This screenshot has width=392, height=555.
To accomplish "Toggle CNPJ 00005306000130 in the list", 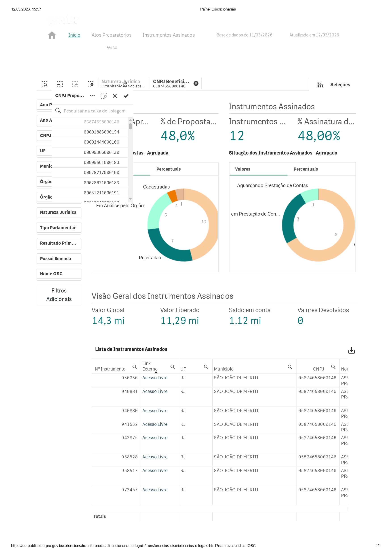I will (x=101, y=152).
